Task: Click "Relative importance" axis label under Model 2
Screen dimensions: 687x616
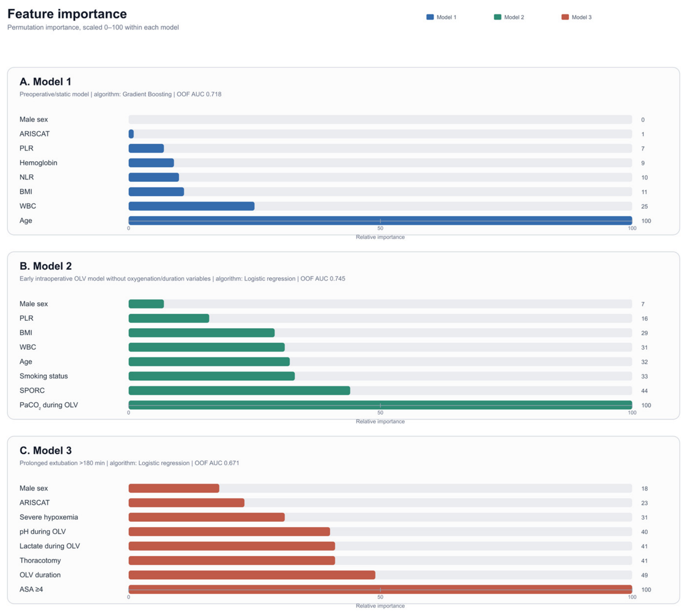Action: coord(380,422)
